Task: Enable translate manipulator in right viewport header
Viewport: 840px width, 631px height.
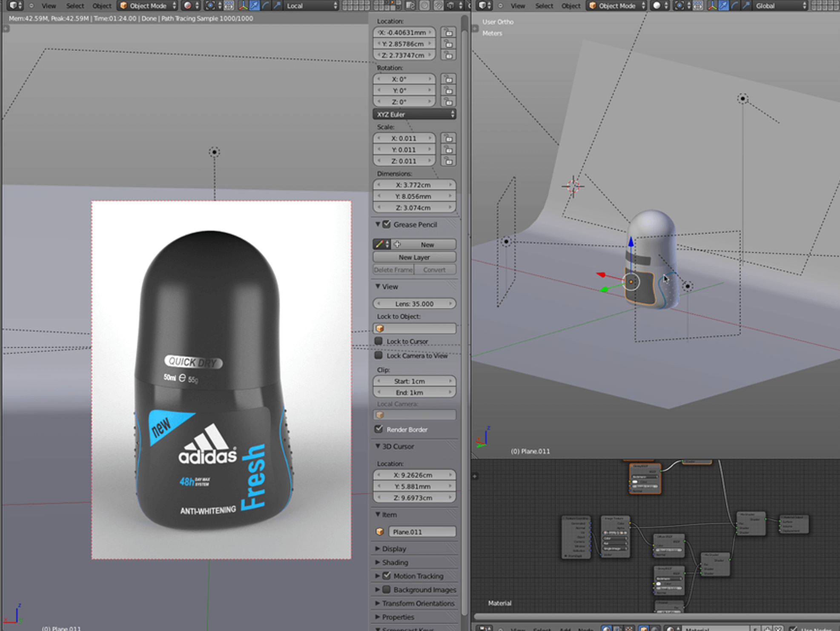Action: [724, 6]
